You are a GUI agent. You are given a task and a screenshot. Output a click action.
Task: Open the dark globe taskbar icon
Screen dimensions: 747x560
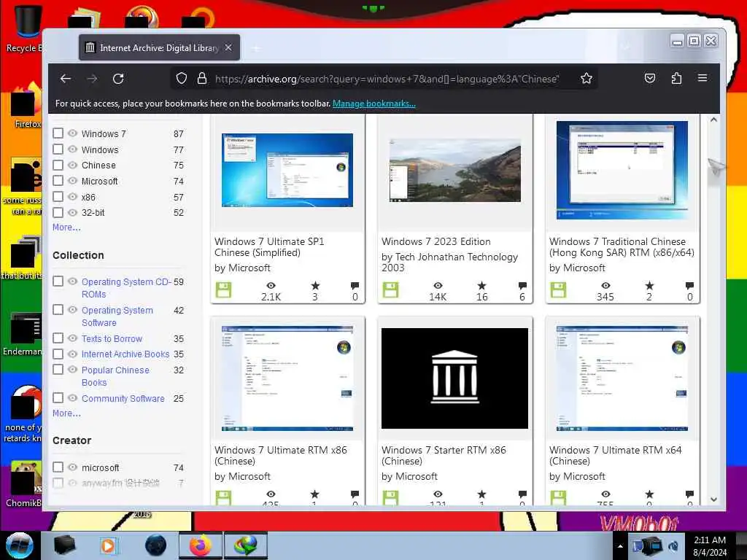pyautogui.click(x=156, y=545)
